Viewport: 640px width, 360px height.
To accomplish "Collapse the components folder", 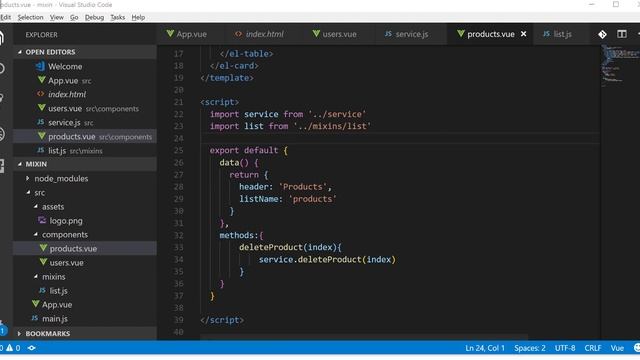I will (x=36, y=234).
